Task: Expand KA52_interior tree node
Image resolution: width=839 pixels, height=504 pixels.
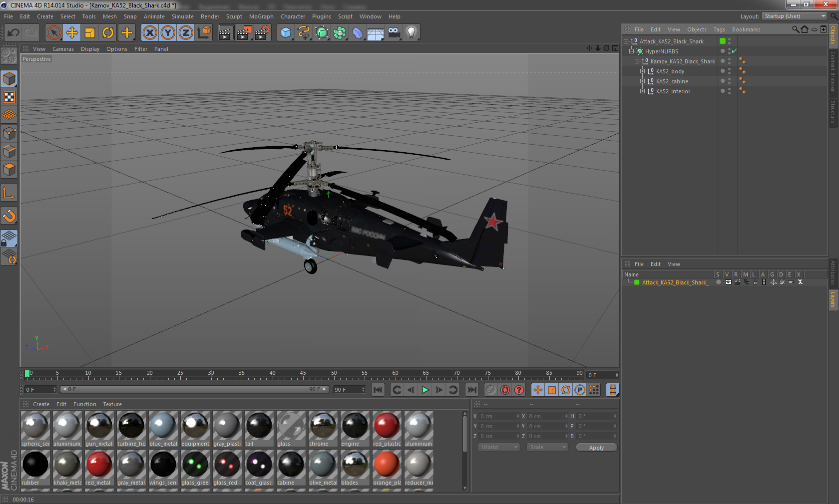Action: click(643, 91)
